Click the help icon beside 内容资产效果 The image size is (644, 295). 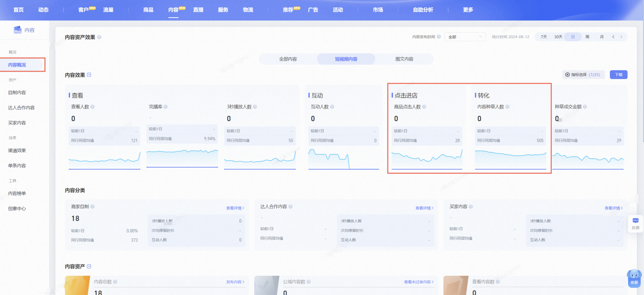point(99,37)
